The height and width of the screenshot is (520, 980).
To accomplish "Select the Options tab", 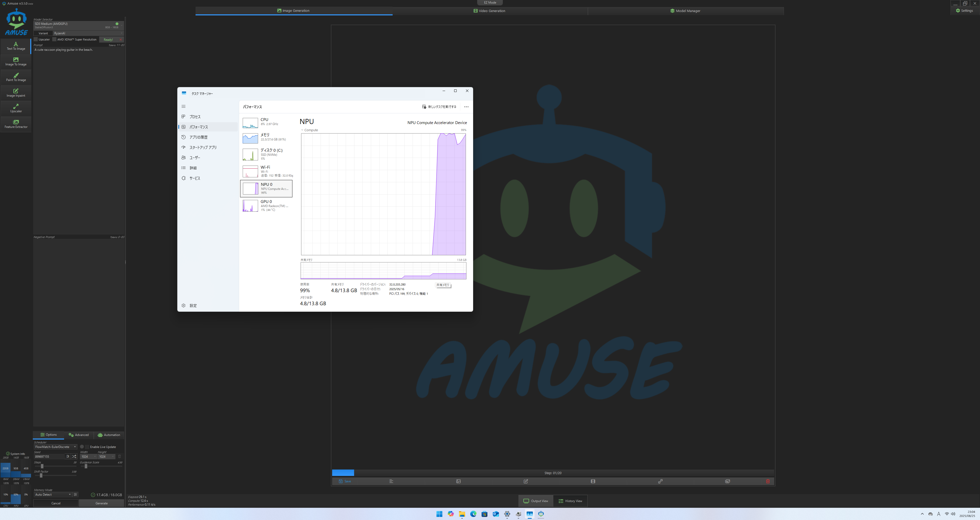I will (x=48, y=435).
